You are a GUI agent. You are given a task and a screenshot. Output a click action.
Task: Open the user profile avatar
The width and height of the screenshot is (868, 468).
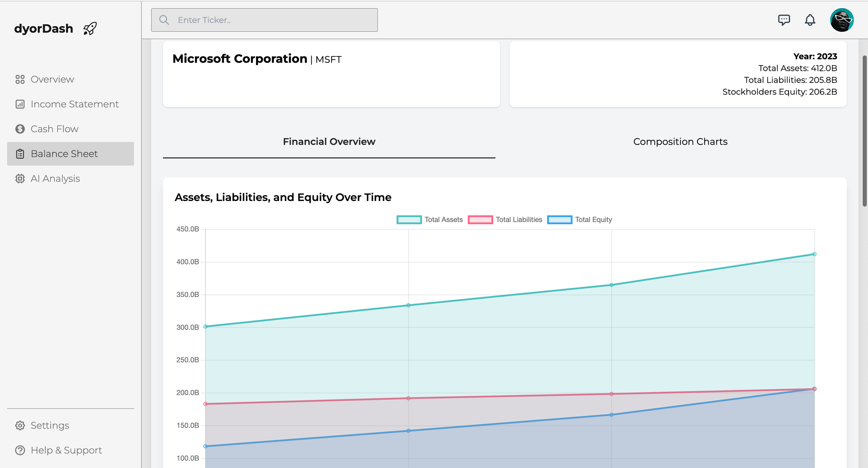tap(842, 20)
